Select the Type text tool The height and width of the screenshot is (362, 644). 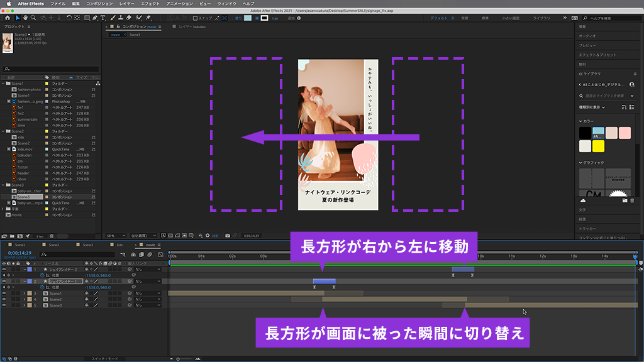(x=103, y=18)
